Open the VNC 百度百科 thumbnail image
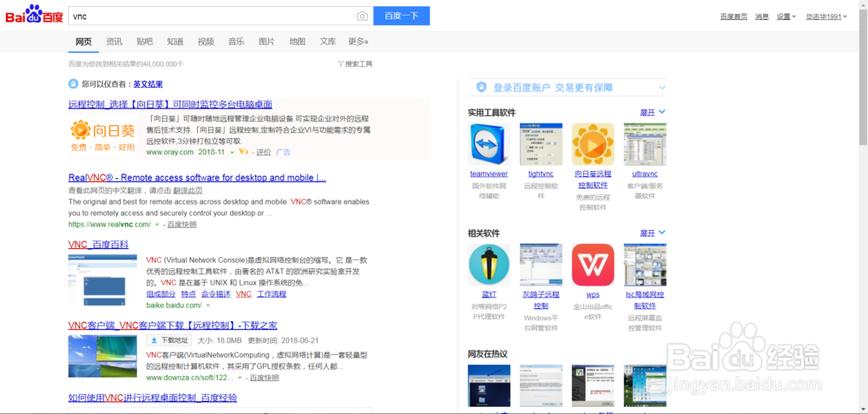The height and width of the screenshot is (414, 868). pyautogui.click(x=102, y=279)
